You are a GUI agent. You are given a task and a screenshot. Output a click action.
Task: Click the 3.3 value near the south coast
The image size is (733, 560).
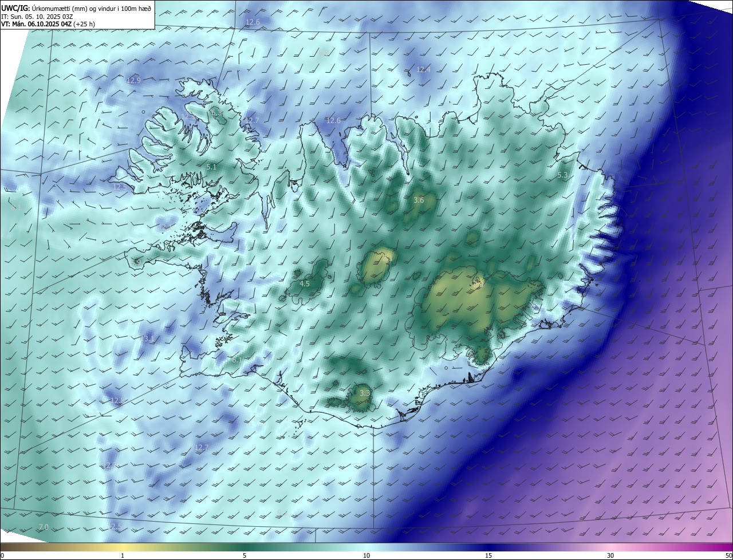click(365, 393)
